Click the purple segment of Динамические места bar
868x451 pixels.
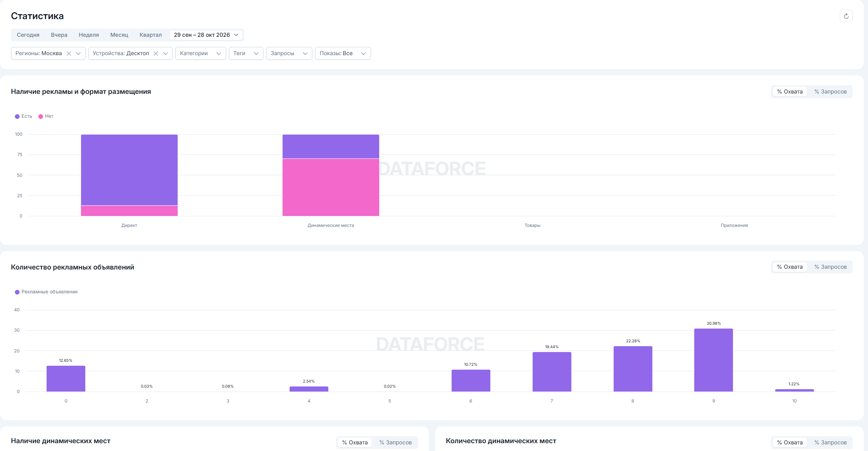(x=331, y=146)
